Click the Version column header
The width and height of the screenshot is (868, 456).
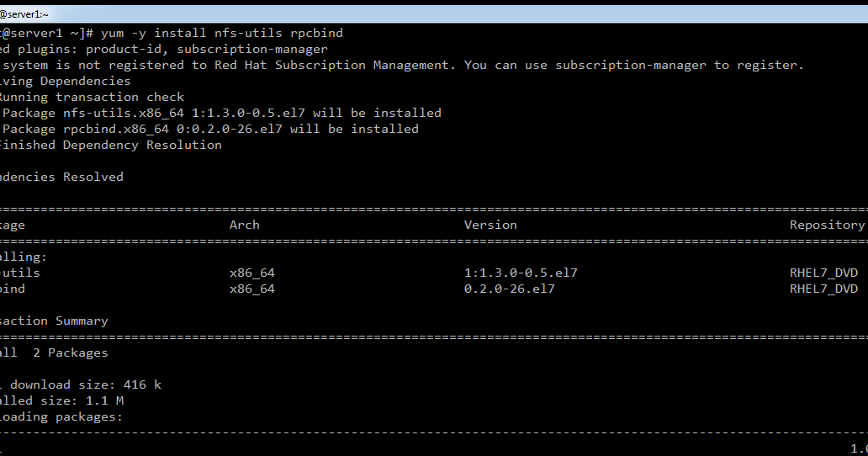490,225
